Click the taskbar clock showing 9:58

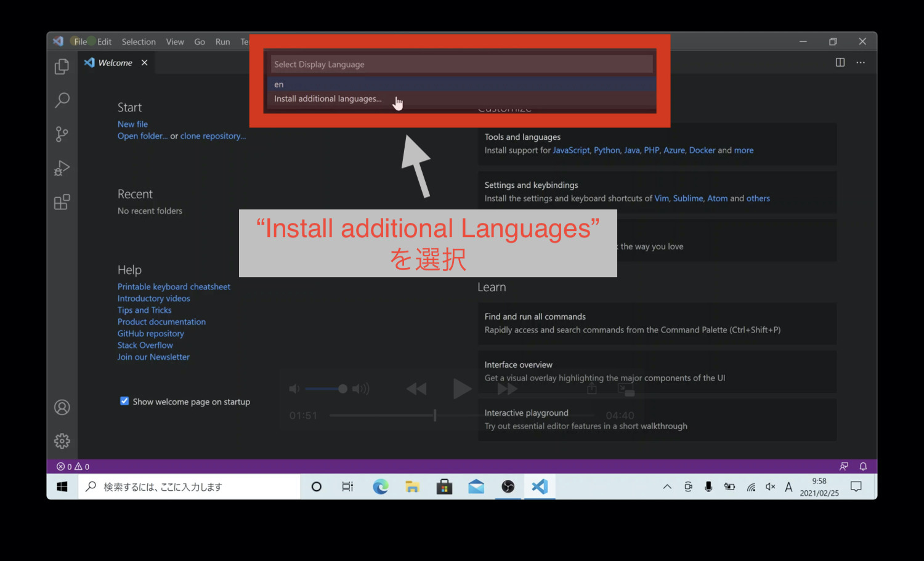pos(819,486)
